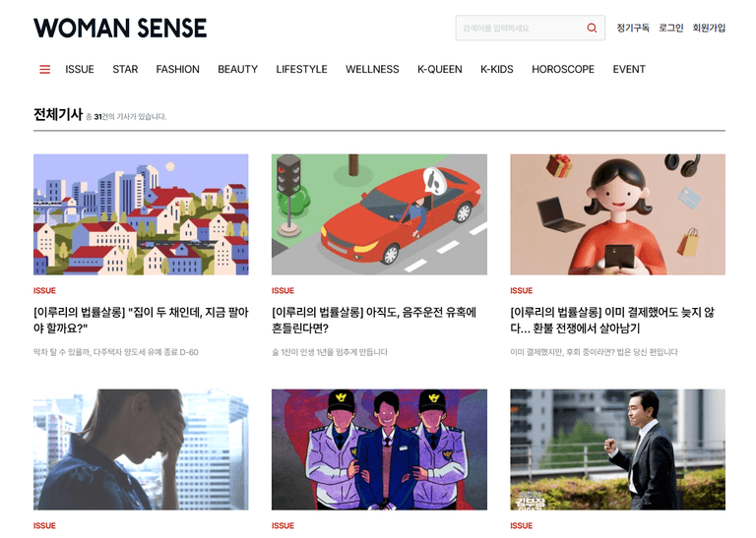Open the colorful cityscape houses article thumbnail
756x538 pixels.
pyautogui.click(x=141, y=214)
